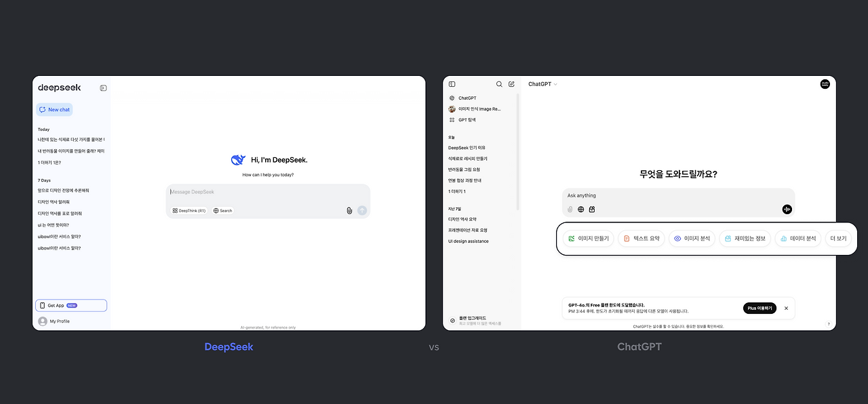Click the ChatGPT search magnifier icon

click(x=499, y=84)
